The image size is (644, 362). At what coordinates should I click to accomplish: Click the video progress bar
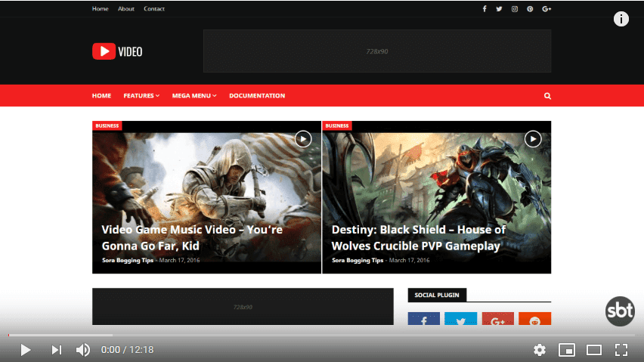(322, 335)
